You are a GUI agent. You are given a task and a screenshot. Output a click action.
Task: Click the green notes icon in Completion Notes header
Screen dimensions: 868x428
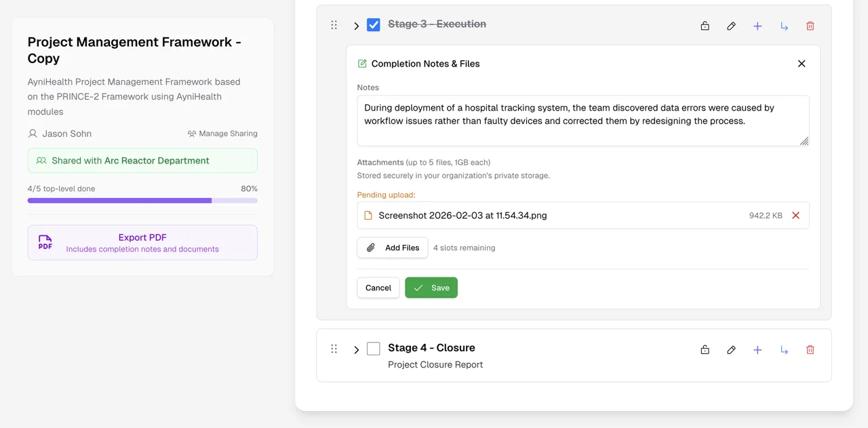click(361, 63)
